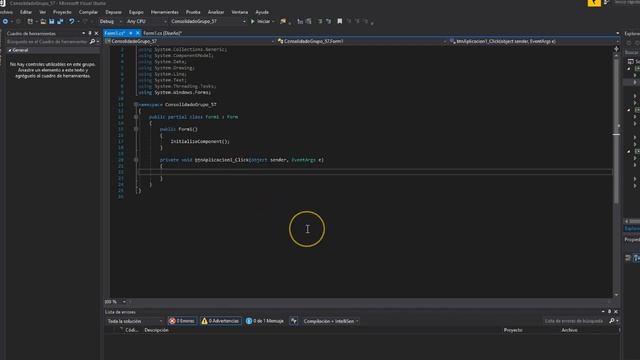Click the Iniciar start debugging button
Image resolution: width=640 pixels, height=360 pixels.
(261, 21)
